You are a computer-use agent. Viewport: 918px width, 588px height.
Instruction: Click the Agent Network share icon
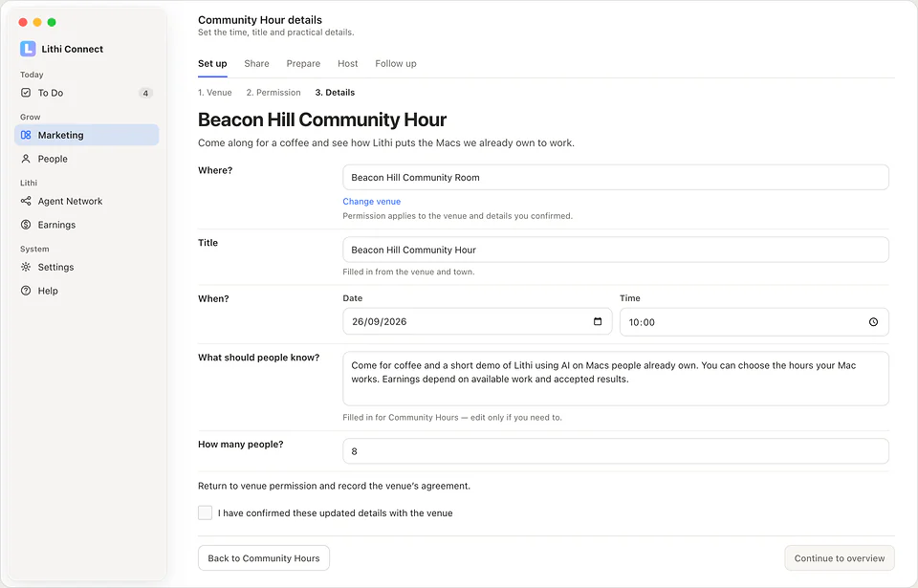click(26, 201)
